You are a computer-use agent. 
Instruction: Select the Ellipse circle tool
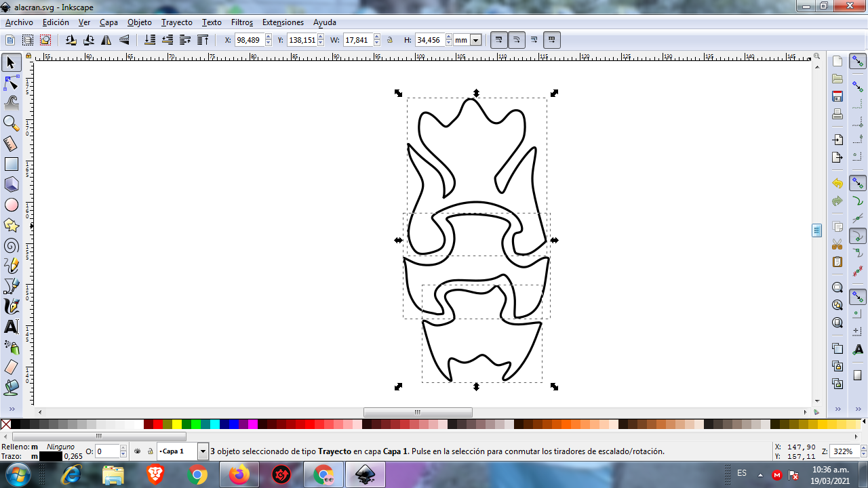11,205
